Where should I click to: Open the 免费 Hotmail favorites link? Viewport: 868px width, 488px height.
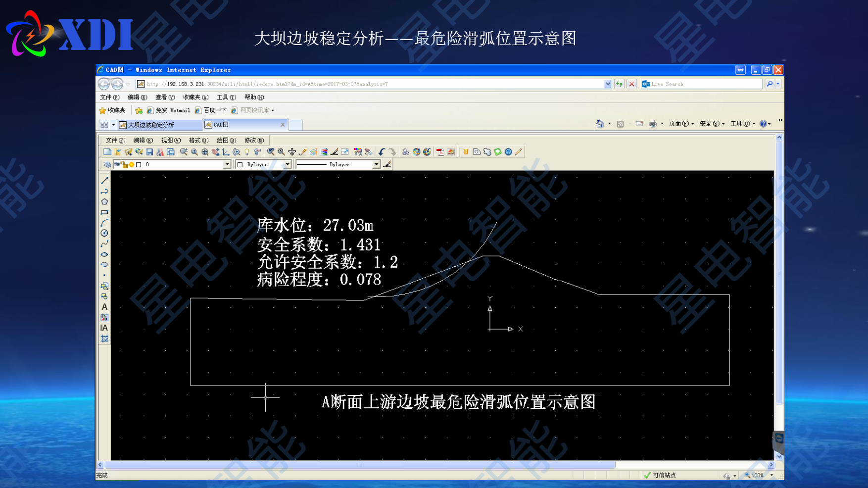pos(168,110)
